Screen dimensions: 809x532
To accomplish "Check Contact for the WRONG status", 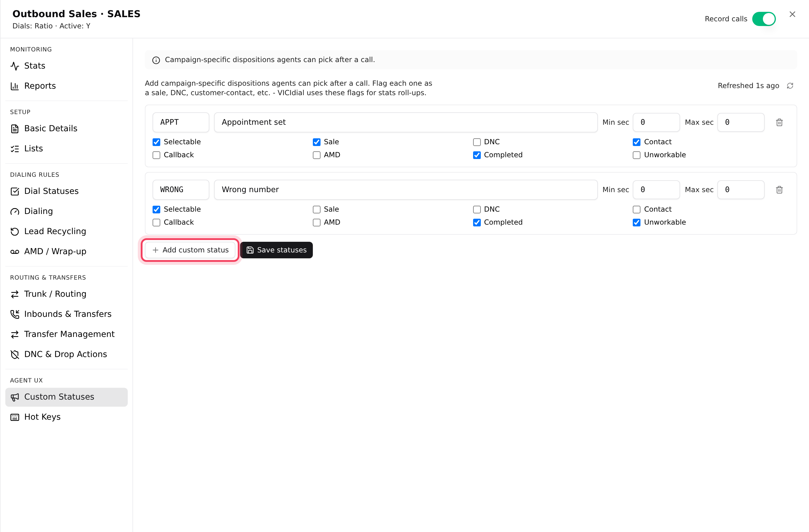I will pos(637,209).
